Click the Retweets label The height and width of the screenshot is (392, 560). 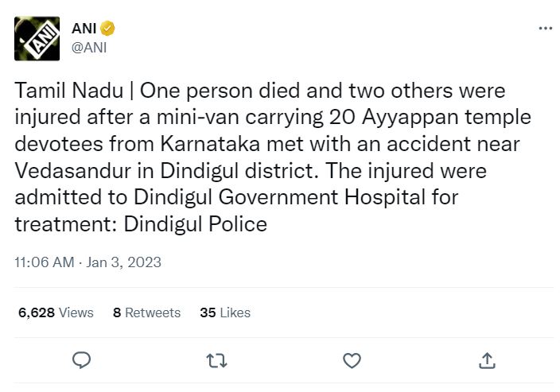[153, 312]
